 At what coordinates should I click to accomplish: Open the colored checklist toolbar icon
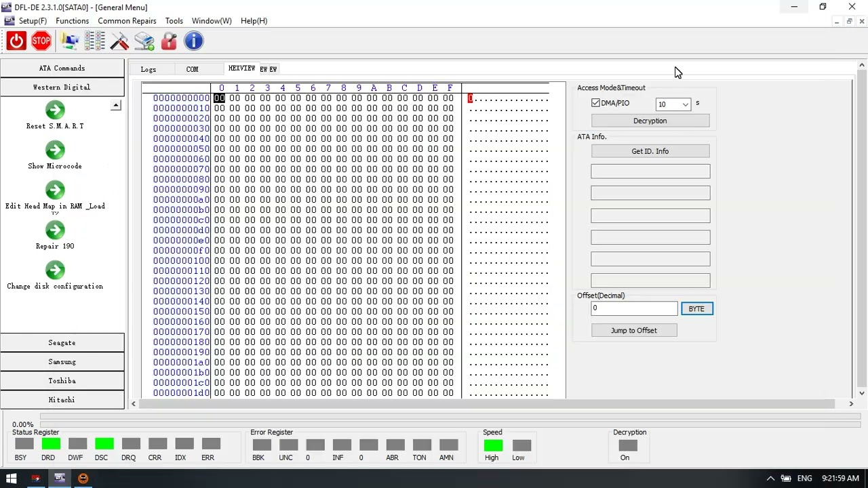coord(95,41)
